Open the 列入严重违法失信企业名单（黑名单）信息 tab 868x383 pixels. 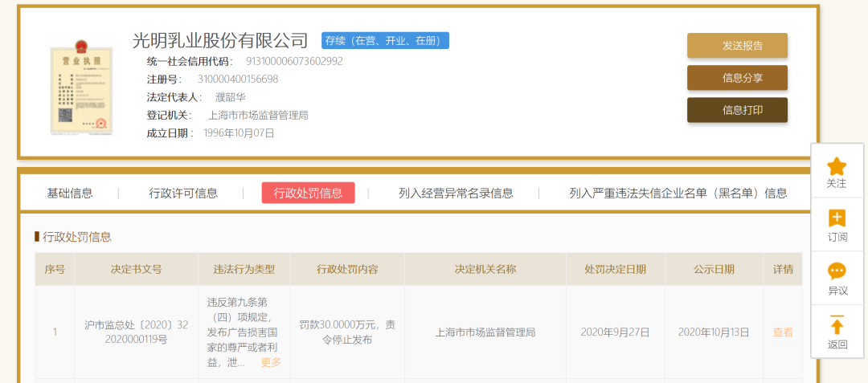[x=678, y=193]
